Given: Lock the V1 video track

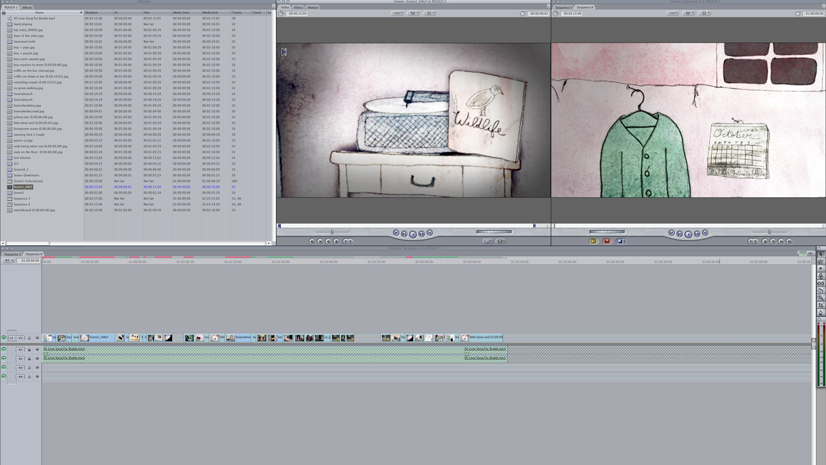Looking at the screenshot, I should click(30, 338).
